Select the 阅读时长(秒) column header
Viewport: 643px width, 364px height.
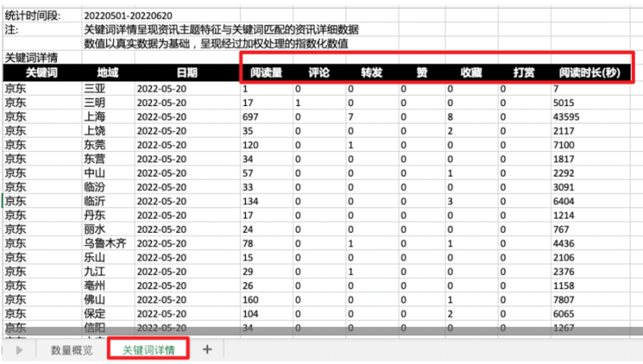coord(590,73)
